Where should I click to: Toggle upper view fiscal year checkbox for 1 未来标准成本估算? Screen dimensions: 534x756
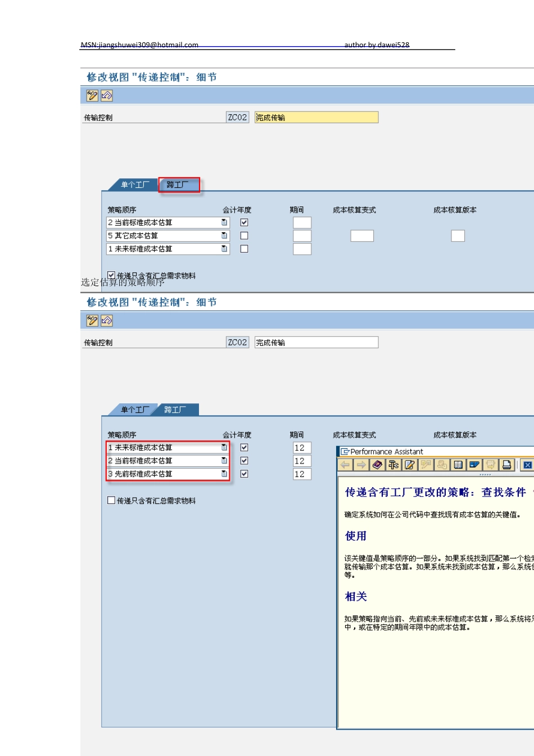coord(245,249)
